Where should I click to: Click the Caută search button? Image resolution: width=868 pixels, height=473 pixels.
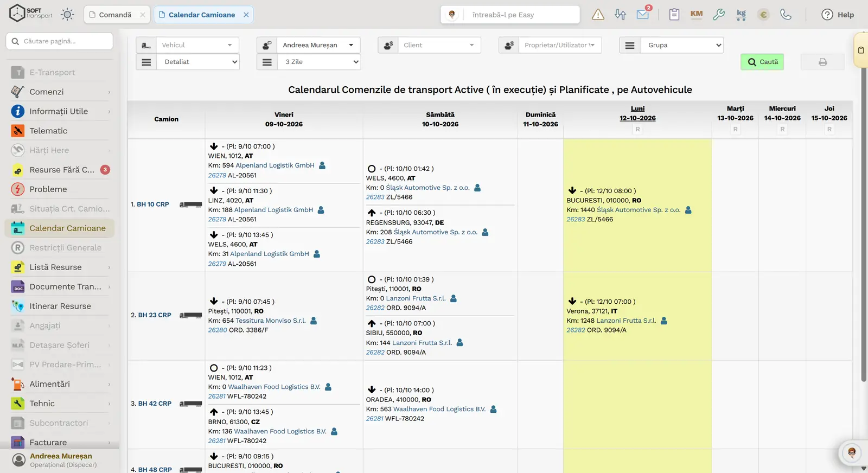762,62
